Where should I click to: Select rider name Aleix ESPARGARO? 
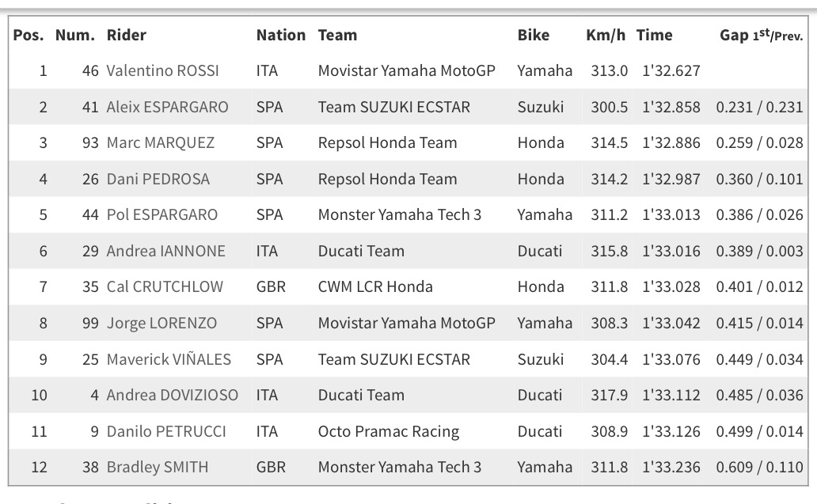pyautogui.click(x=167, y=107)
